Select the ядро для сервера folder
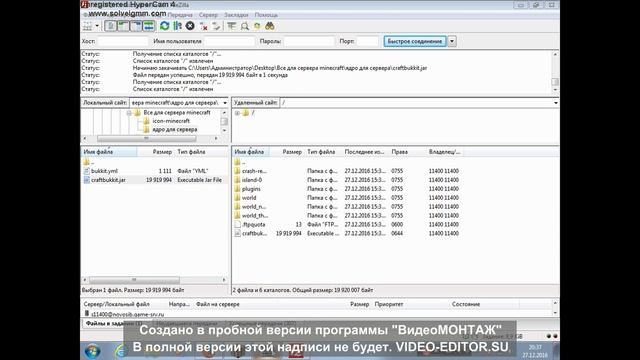The image size is (640, 360). 175,130
